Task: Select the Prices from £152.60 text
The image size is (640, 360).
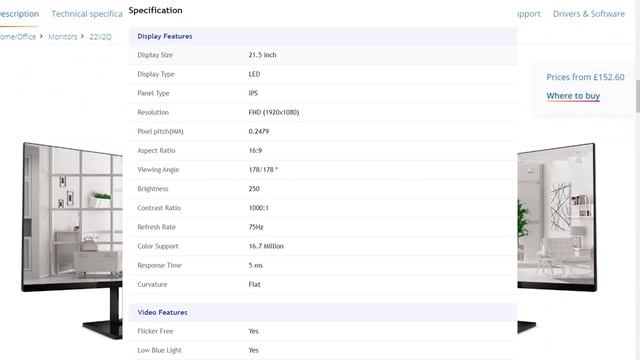Action: (x=585, y=77)
